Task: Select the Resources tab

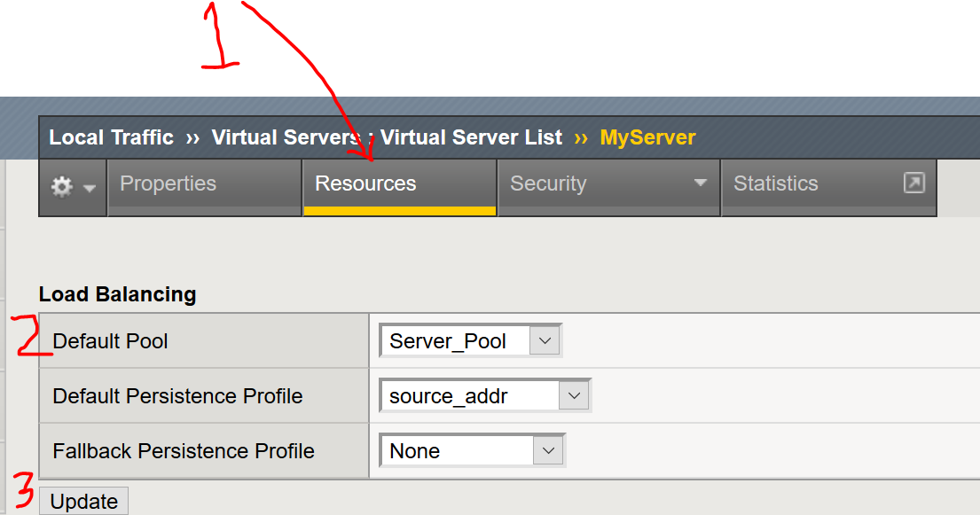Action: point(365,184)
